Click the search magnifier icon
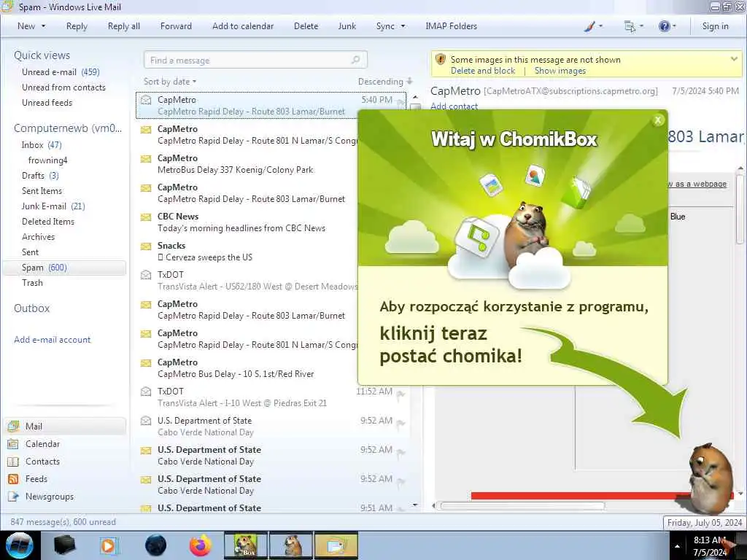Viewport: 747px width, 560px height. 356,60
